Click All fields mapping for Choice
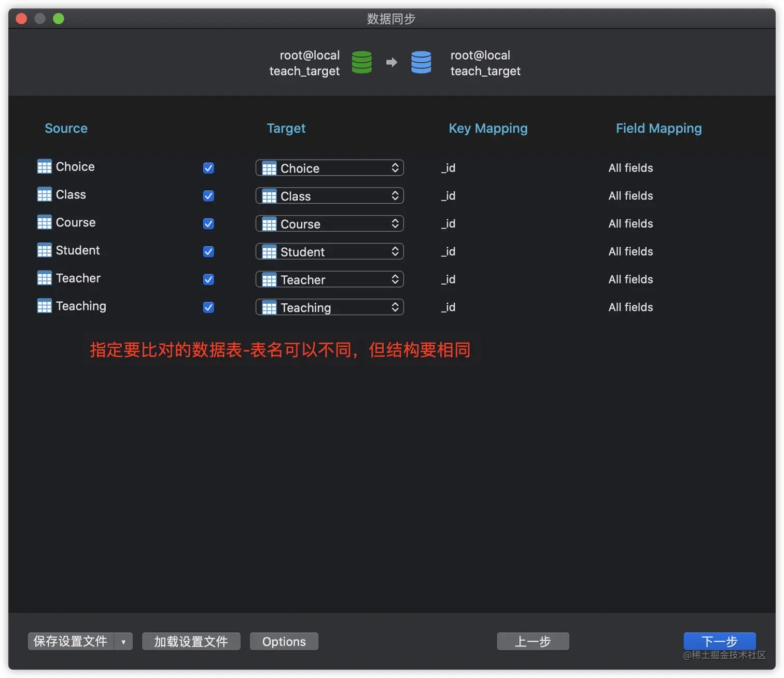 [631, 168]
